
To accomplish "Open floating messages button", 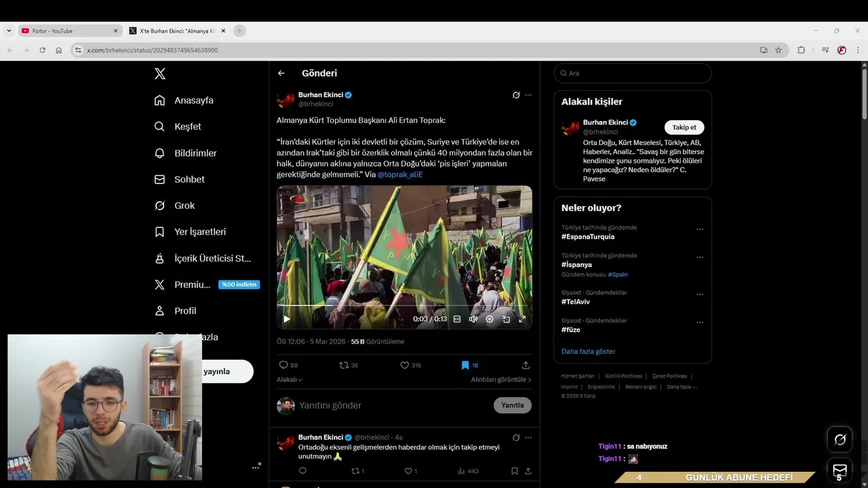I will (x=840, y=470).
